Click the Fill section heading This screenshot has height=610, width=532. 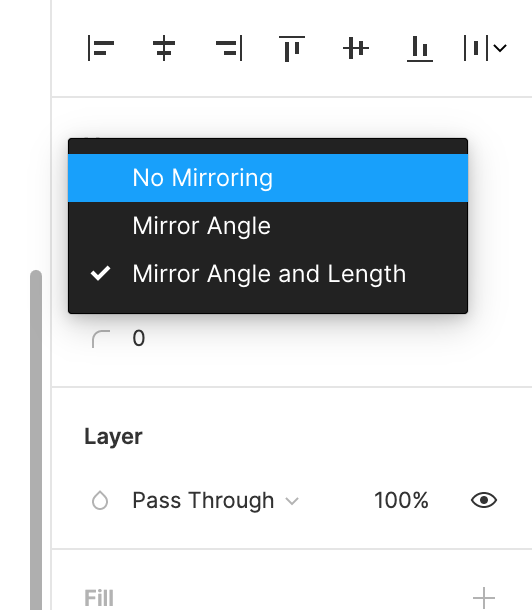click(99, 598)
